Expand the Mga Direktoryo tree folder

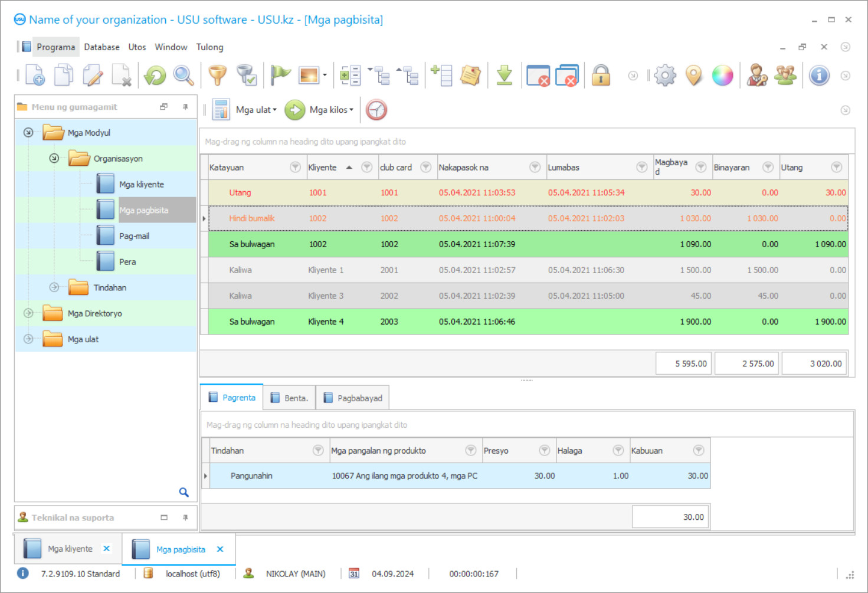28,313
